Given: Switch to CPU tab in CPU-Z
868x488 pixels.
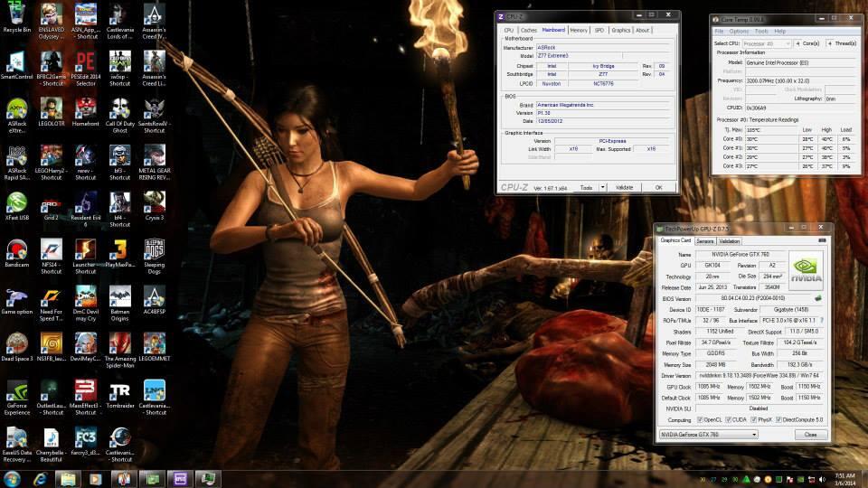Looking at the screenshot, I should pos(508,31).
